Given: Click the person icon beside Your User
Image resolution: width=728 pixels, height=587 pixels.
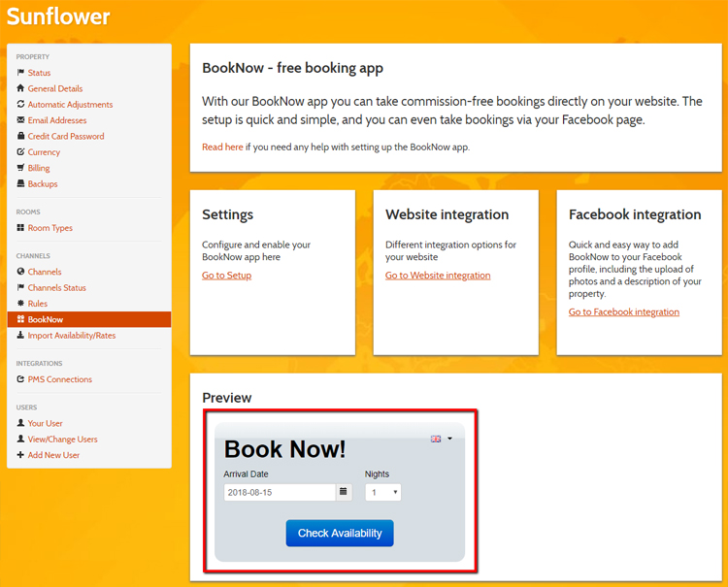Looking at the screenshot, I should coord(20,423).
